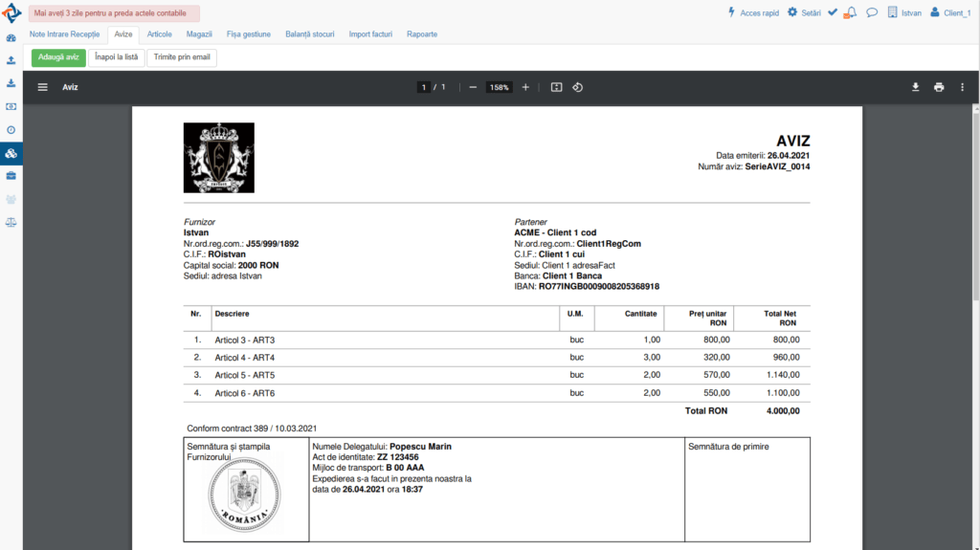Click Înapoi la listă button

point(116,57)
